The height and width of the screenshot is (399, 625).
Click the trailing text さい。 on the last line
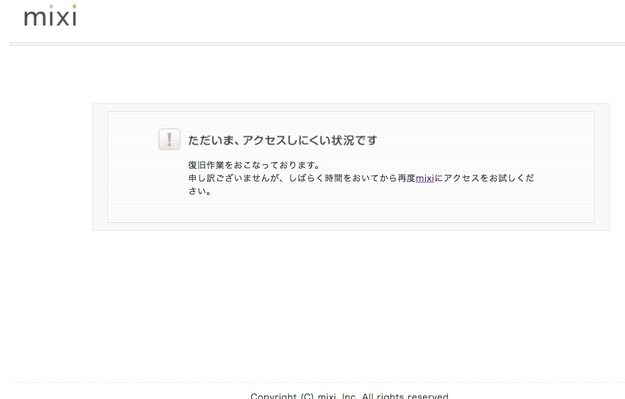tap(199, 191)
